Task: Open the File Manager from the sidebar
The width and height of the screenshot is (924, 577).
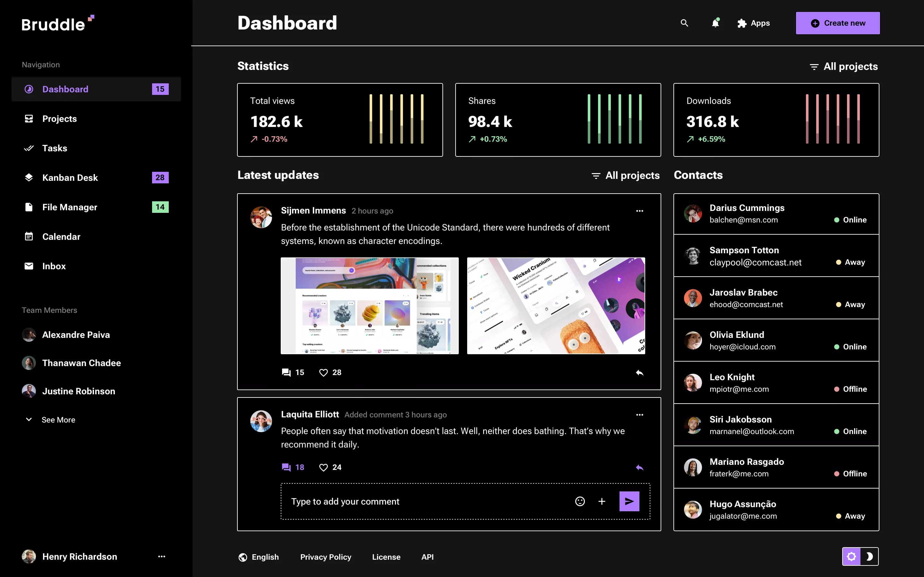Action: click(x=29, y=207)
